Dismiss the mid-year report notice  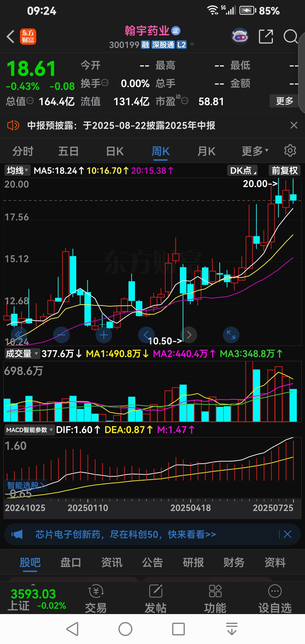click(294, 125)
